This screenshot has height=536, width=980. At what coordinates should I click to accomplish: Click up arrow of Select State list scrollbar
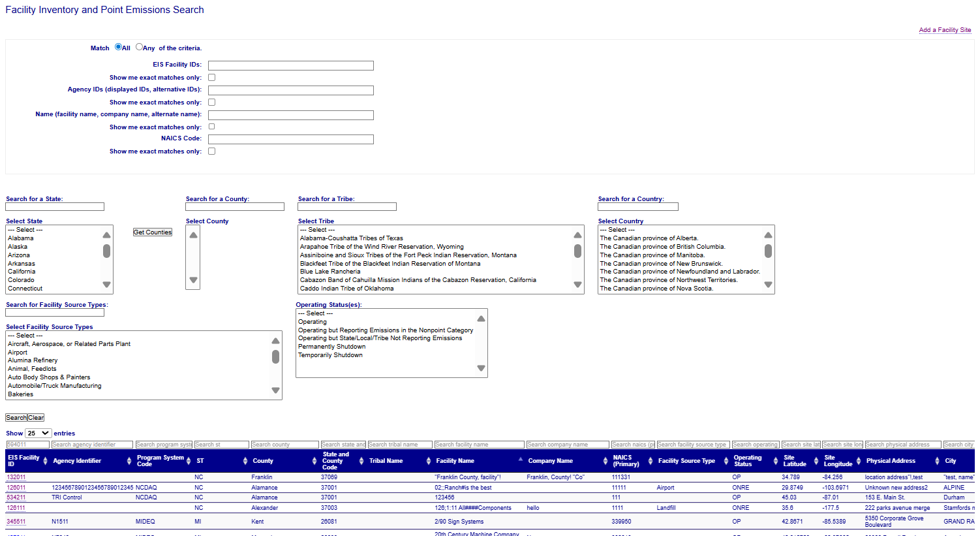click(106, 235)
